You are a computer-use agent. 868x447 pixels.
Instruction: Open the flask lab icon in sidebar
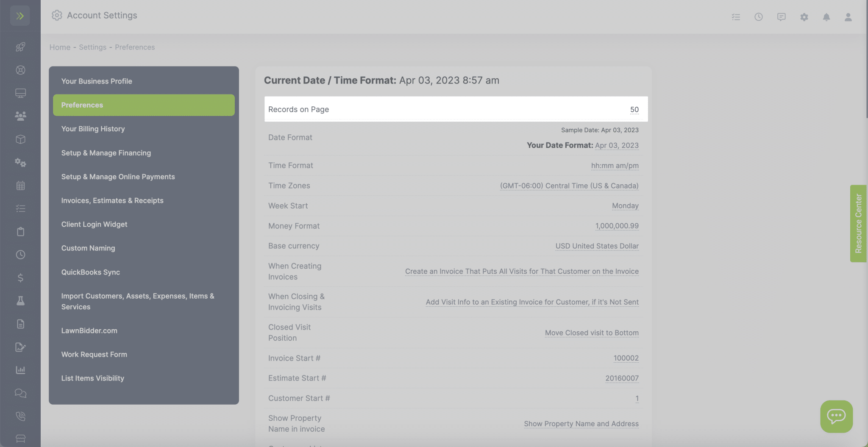coord(20,300)
